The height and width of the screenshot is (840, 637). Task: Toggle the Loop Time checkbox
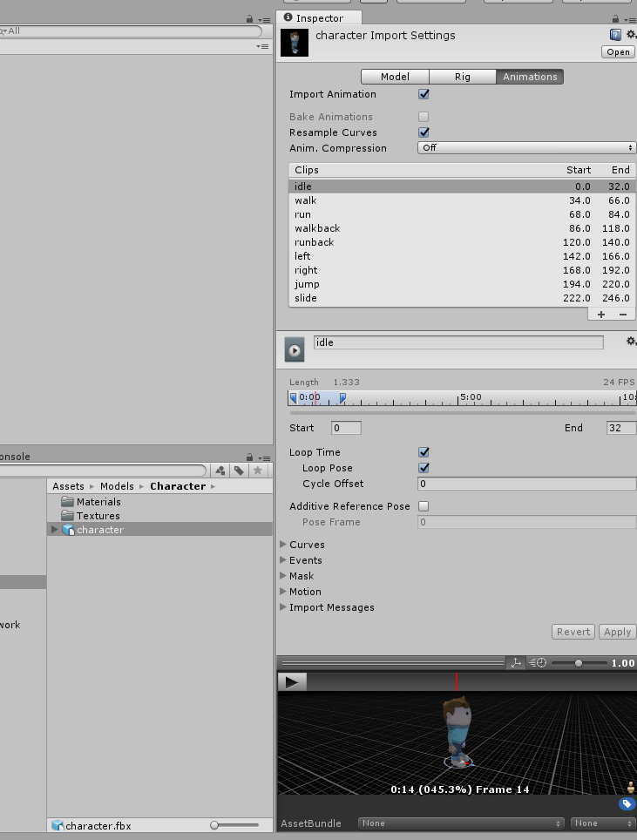[x=424, y=452]
